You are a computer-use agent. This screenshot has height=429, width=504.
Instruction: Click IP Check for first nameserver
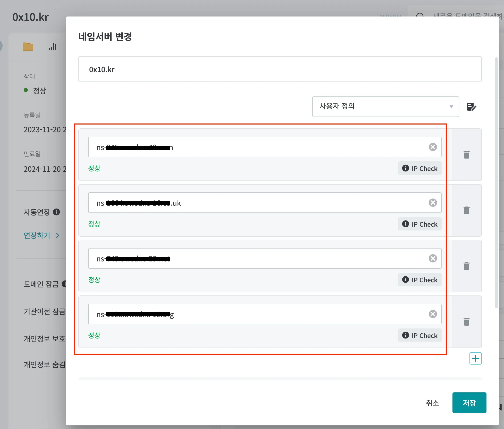point(420,168)
